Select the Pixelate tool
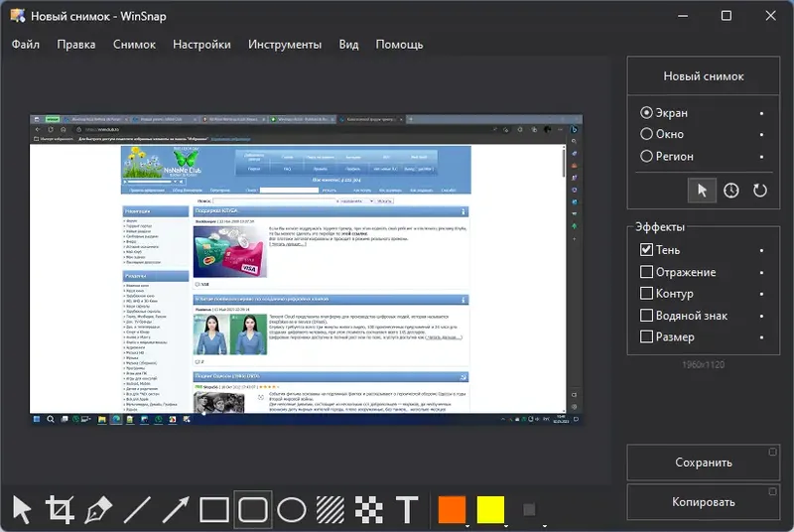Viewport: 794px width, 532px height. click(368, 509)
